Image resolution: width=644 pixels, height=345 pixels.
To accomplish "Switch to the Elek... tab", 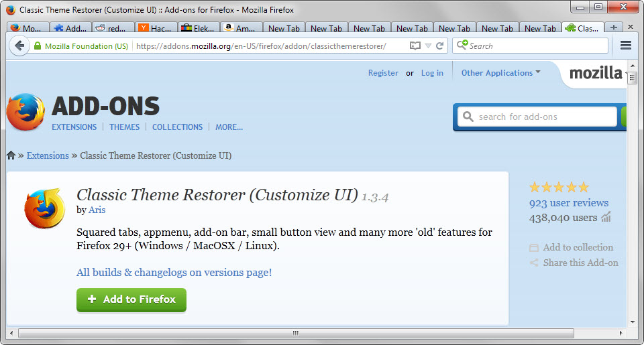I will coord(199,28).
